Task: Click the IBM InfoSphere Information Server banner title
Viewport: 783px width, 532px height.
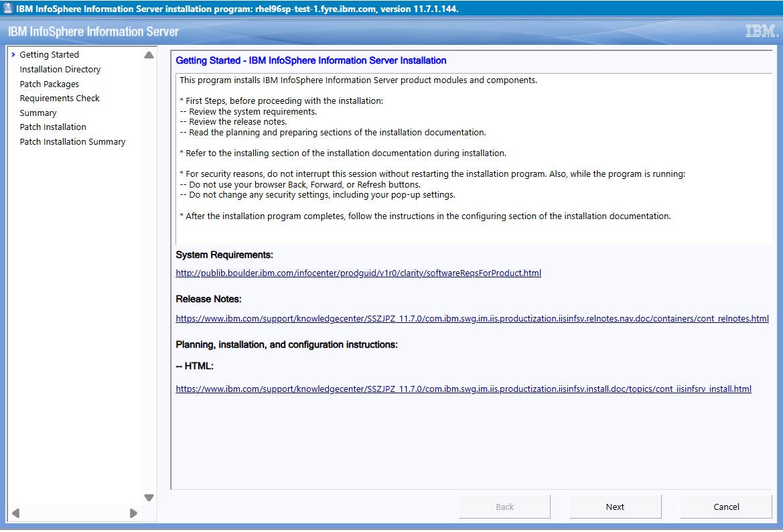Action: (93, 31)
